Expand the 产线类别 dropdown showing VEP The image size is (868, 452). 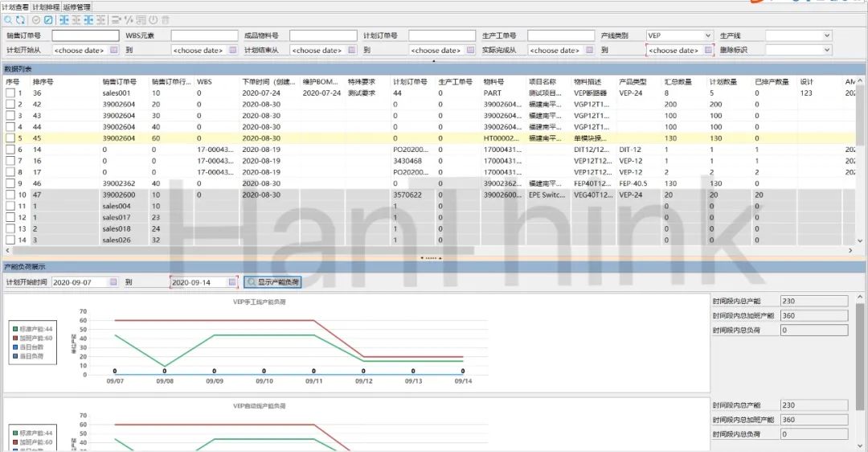tap(708, 35)
